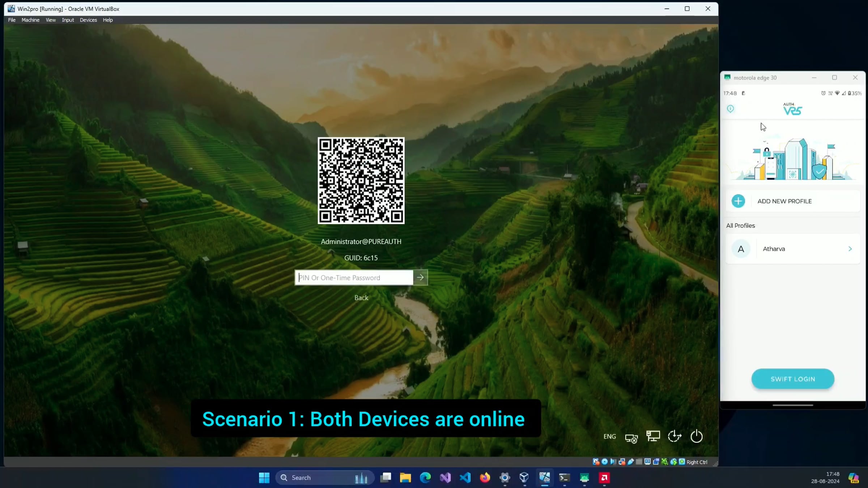Tap the SWIFT LOGIN button
Screen dimensions: 868x488
tap(793, 379)
